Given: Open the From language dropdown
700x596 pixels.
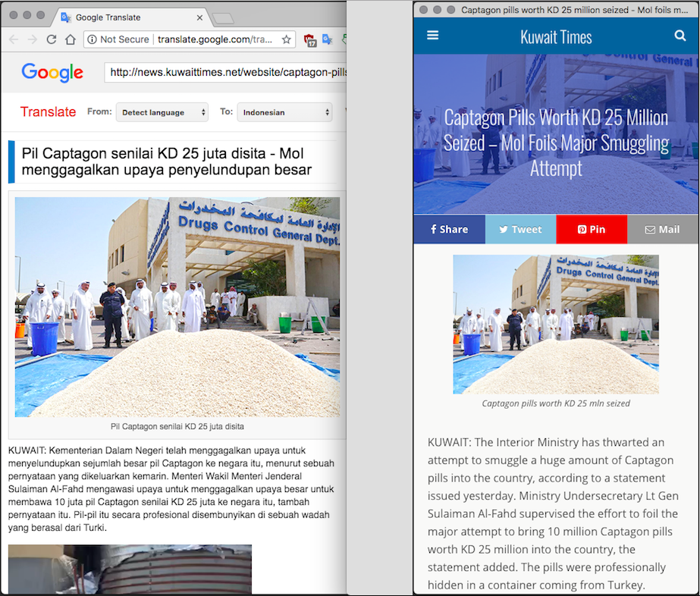Looking at the screenshot, I should 162,112.
